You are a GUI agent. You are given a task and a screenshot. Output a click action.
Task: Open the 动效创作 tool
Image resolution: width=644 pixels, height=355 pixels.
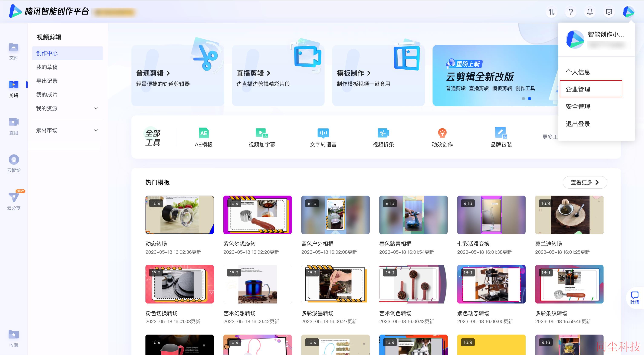(x=442, y=137)
